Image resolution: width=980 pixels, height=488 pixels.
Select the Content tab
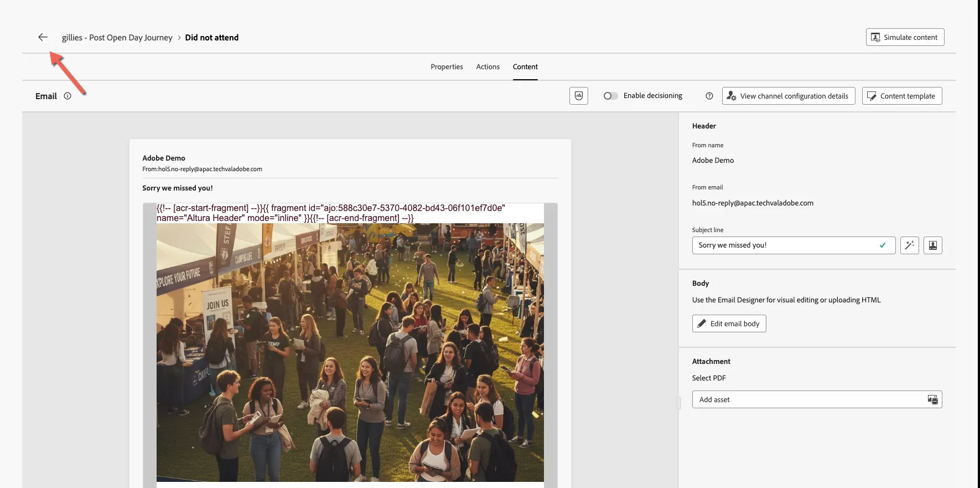[525, 66]
